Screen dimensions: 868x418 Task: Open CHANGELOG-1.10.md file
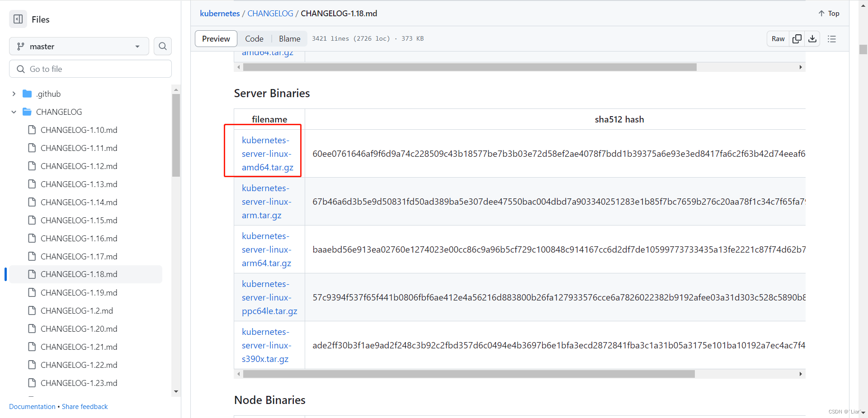(79, 130)
